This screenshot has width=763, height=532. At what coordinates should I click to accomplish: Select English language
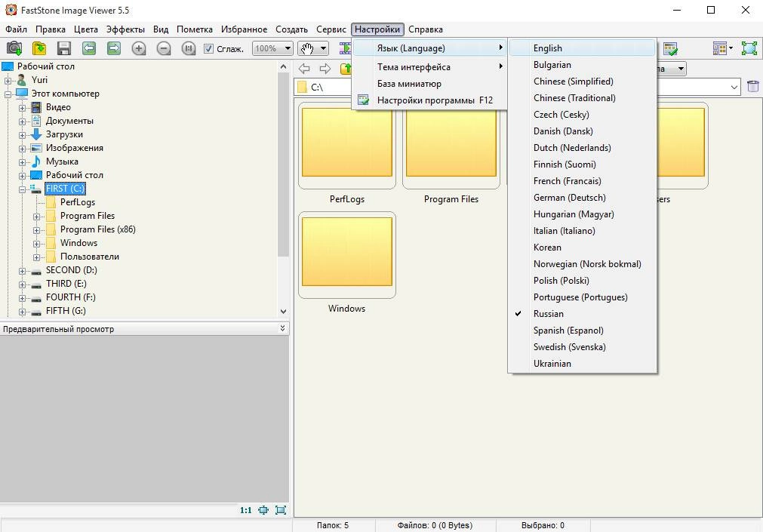pyautogui.click(x=582, y=48)
